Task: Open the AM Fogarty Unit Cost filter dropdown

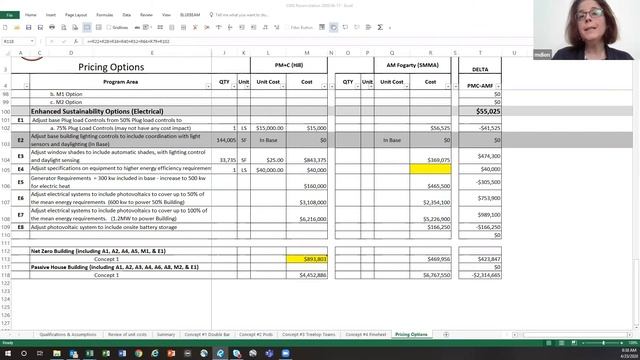Action: coord(407,86)
